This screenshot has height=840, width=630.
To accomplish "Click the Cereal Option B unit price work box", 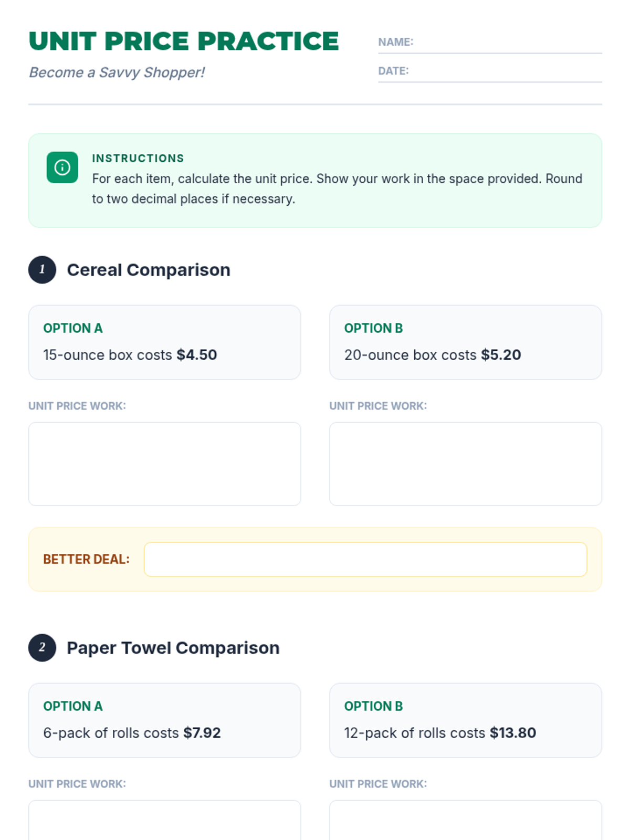I will [466, 464].
